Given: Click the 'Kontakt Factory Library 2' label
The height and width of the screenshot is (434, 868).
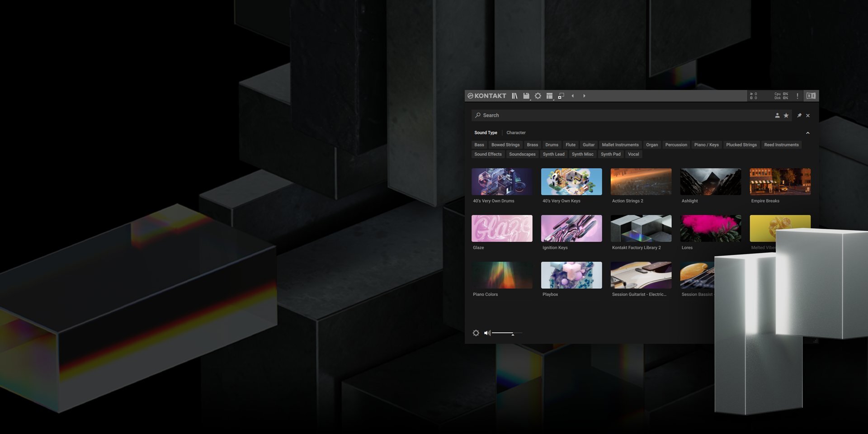Looking at the screenshot, I should click(x=637, y=248).
